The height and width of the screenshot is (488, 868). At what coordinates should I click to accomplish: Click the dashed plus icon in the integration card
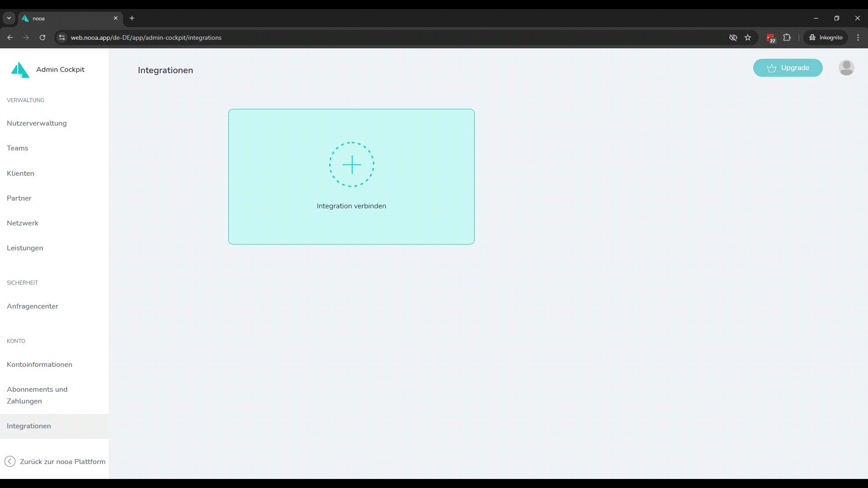tap(352, 164)
